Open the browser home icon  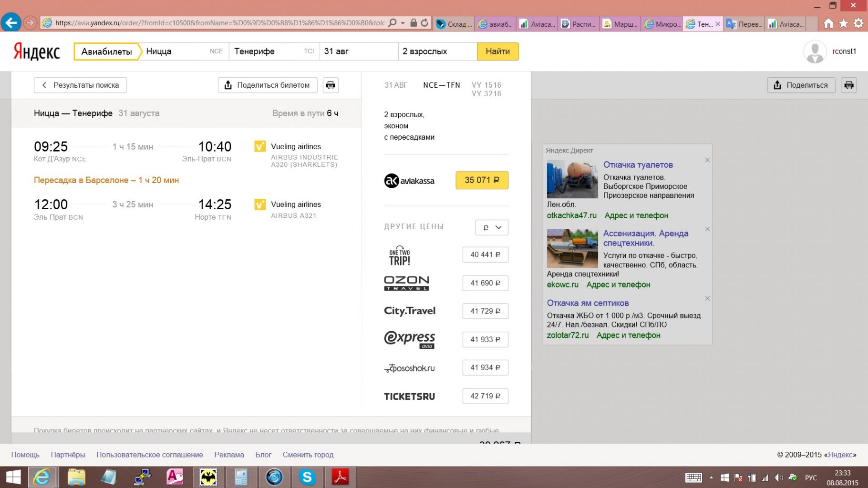click(829, 23)
